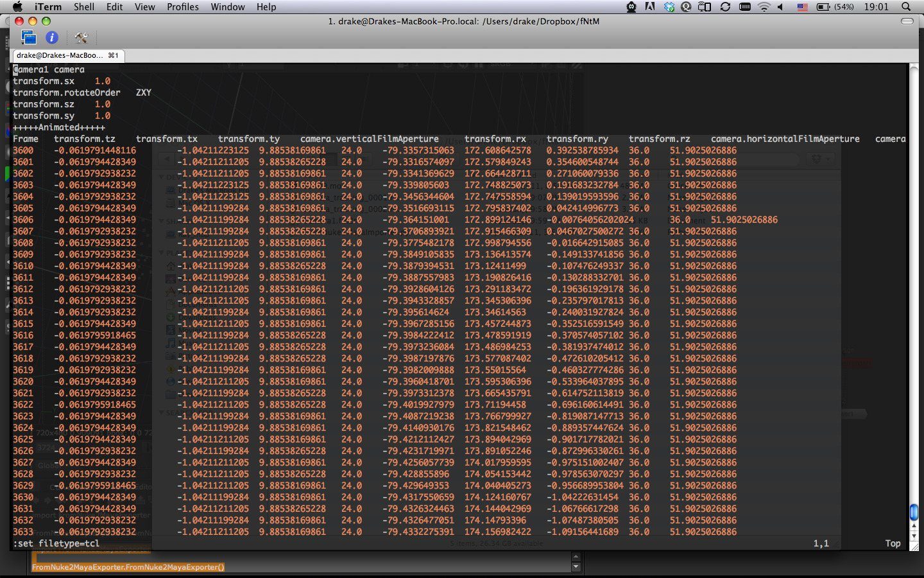Open Spotlight search magnifier
This screenshot has width=924, height=578.
(906, 6)
